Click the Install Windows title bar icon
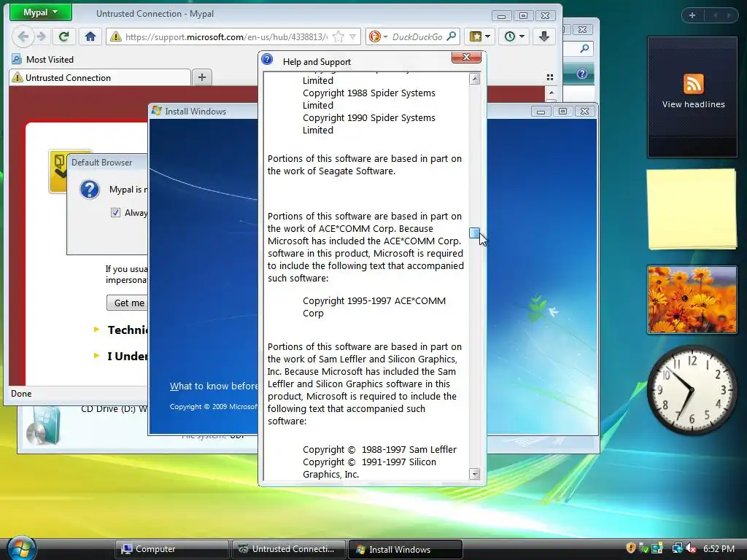This screenshot has width=747, height=560. point(156,111)
